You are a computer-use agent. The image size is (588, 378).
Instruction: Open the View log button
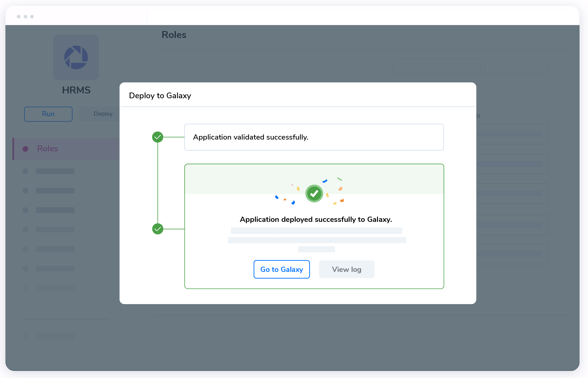click(346, 269)
